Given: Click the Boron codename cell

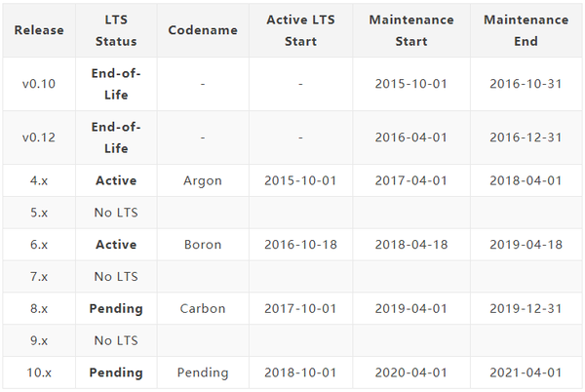Looking at the screenshot, I should coord(203,244).
